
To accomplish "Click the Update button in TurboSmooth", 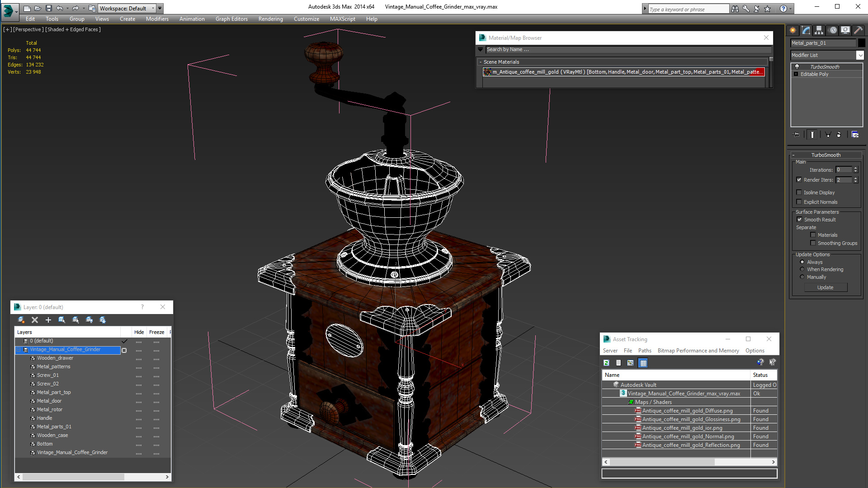I will [x=825, y=287].
